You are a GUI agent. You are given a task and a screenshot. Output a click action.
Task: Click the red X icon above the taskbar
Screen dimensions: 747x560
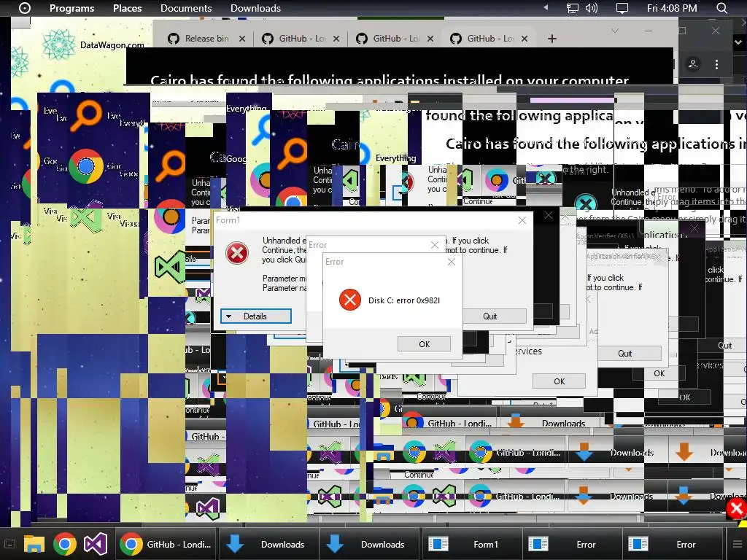736,509
